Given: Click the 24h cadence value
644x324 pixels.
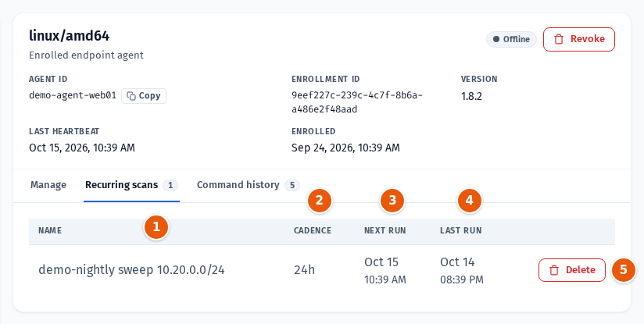Looking at the screenshot, I should 304,270.
